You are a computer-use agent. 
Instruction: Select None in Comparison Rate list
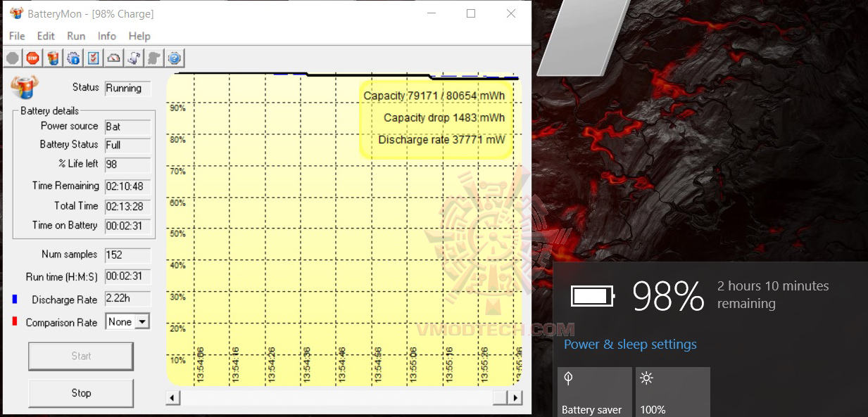pyautogui.click(x=121, y=321)
